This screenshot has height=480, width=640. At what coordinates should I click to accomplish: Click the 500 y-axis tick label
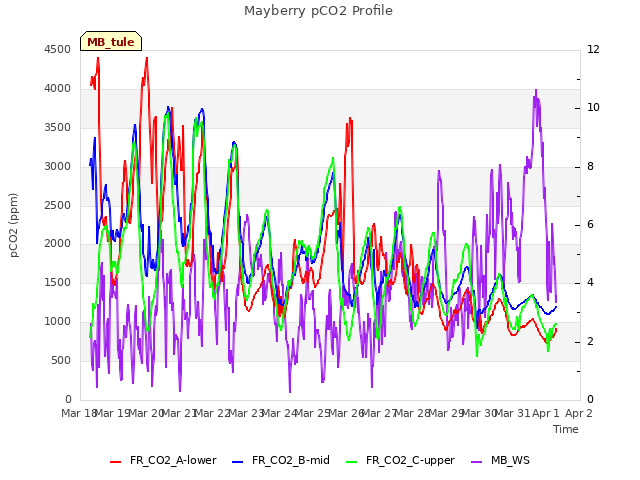(61, 360)
